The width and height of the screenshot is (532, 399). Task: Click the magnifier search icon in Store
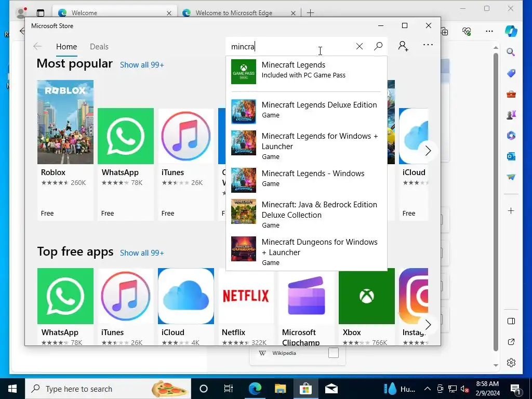pyautogui.click(x=378, y=46)
